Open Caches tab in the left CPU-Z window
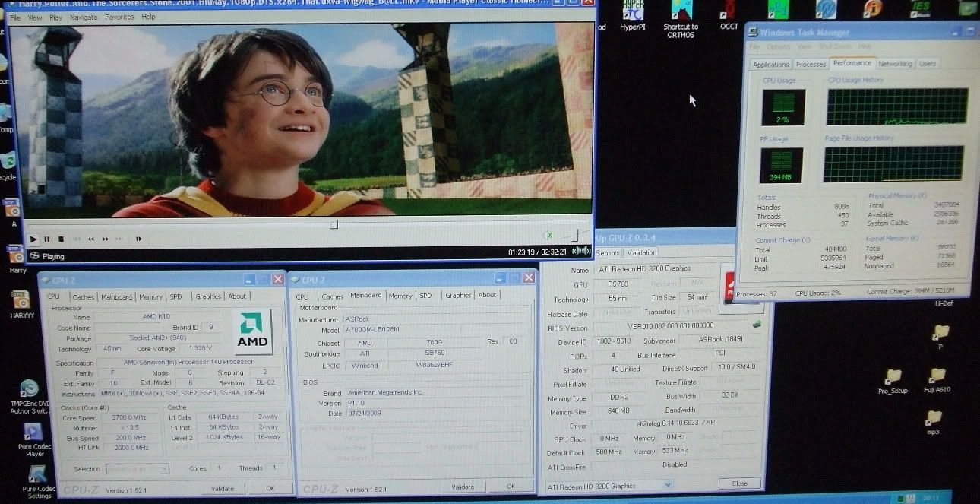 tap(84, 296)
